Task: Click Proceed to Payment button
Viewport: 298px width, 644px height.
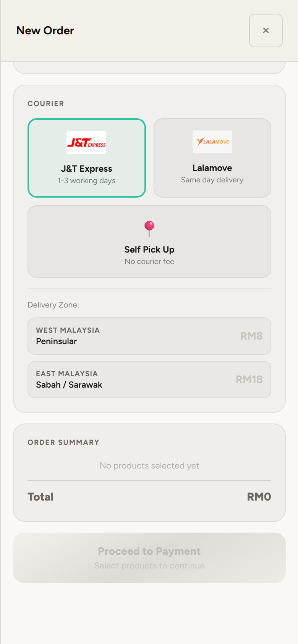Action: (x=149, y=558)
